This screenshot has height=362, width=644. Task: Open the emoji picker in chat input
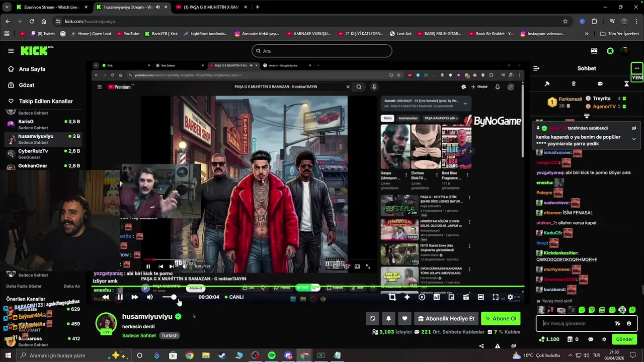coord(629,323)
